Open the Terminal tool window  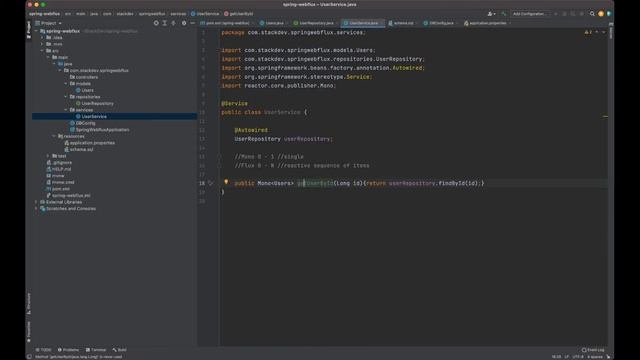(x=96, y=350)
